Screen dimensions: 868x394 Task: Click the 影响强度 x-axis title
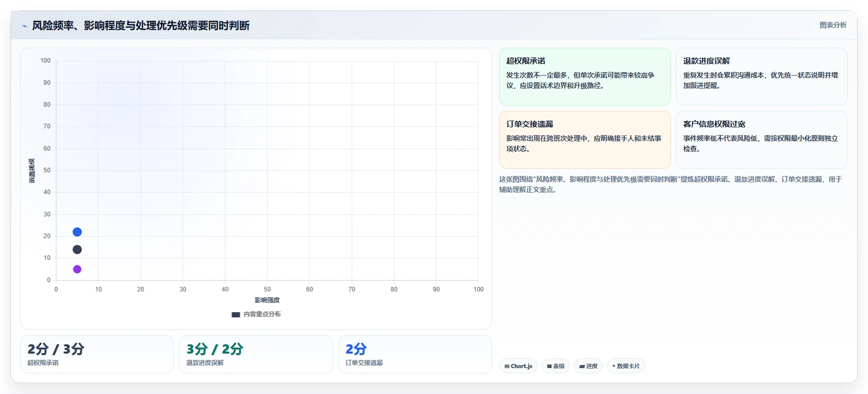(x=267, y=300)
